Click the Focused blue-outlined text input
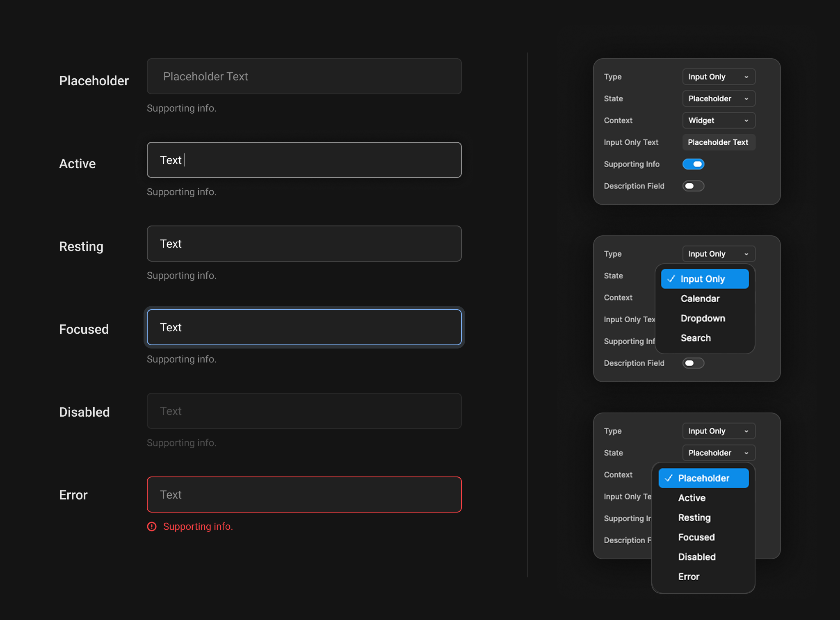Image resolution: width=840 pixels, height=620 pixels. (304, 327)
